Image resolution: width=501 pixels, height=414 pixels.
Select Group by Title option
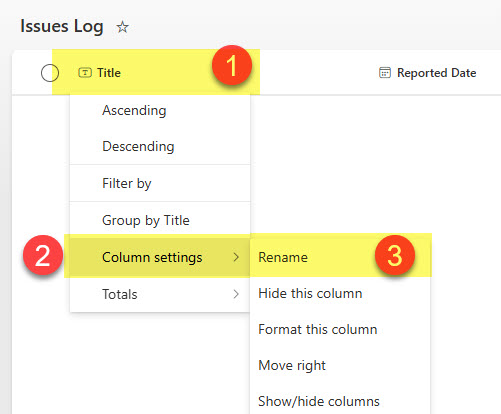(160, 220)
